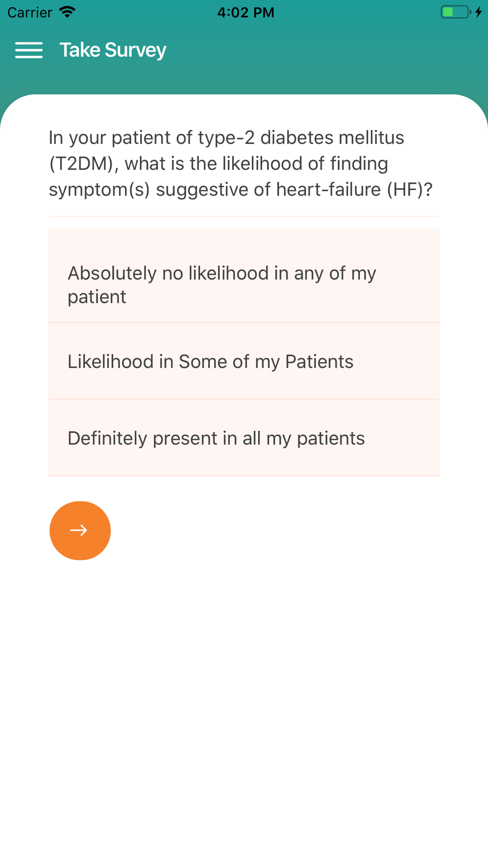Screen dimensions: 488x868
Task: Tap the 4:02 PM clock
Action: pyautogui.click(x=245, y=12)
